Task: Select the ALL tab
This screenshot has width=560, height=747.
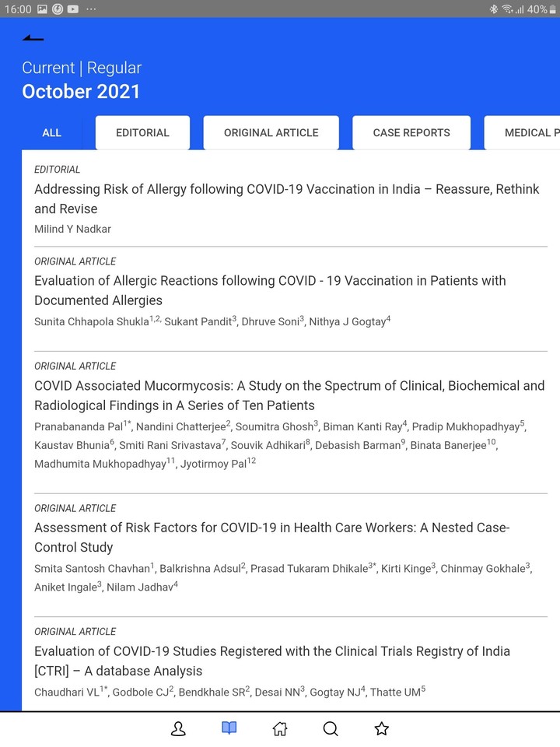Action: [51, 132]
